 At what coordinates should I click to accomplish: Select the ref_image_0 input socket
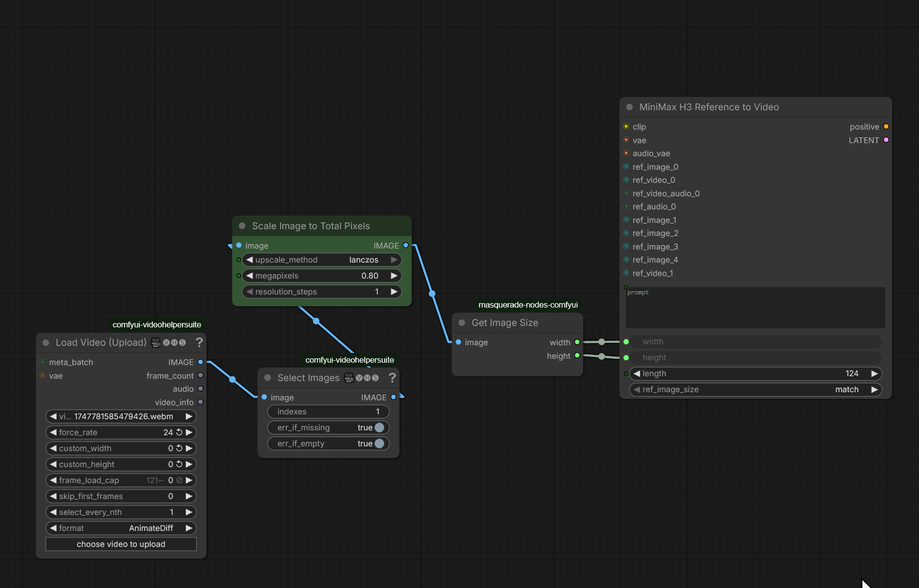[x=626, y=167]
